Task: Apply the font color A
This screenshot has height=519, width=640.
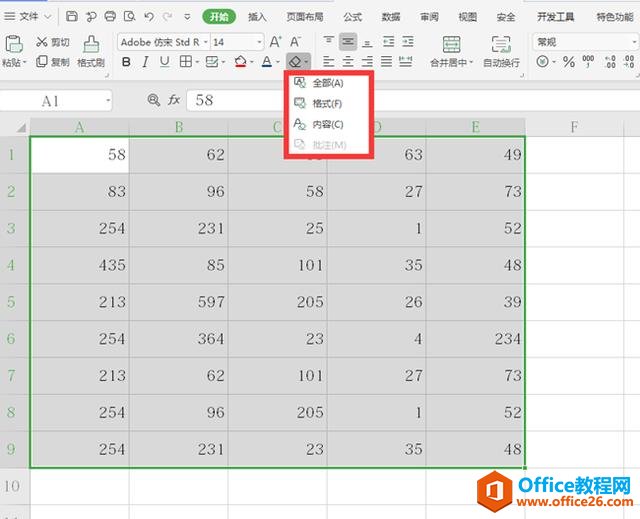Action: pyautogui.click(x=267, y=62)
